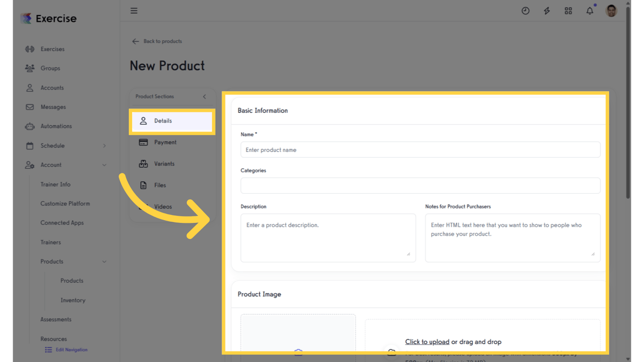Viewport: 644px width, 362px height.
Task: Click the notifications bell icon
Action: (x=589, y=10)
